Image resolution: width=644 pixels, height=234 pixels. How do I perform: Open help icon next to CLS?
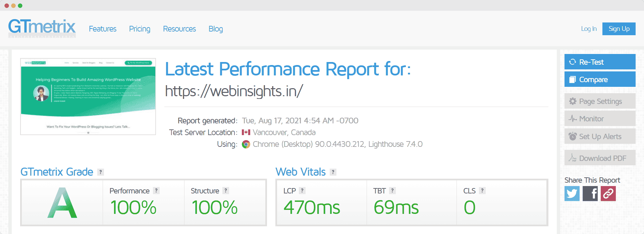click(x=482, y=190)
